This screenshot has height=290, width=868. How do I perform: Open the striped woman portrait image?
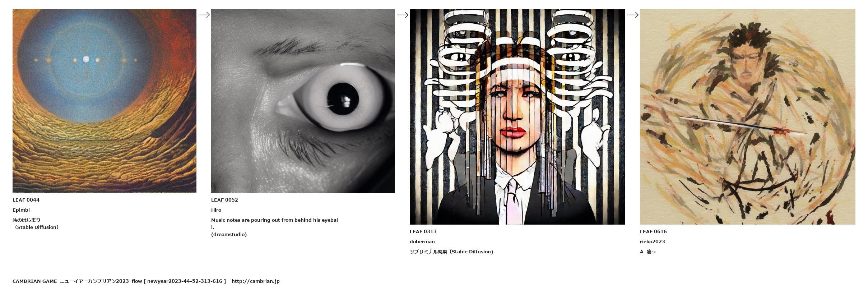[517, 117]
